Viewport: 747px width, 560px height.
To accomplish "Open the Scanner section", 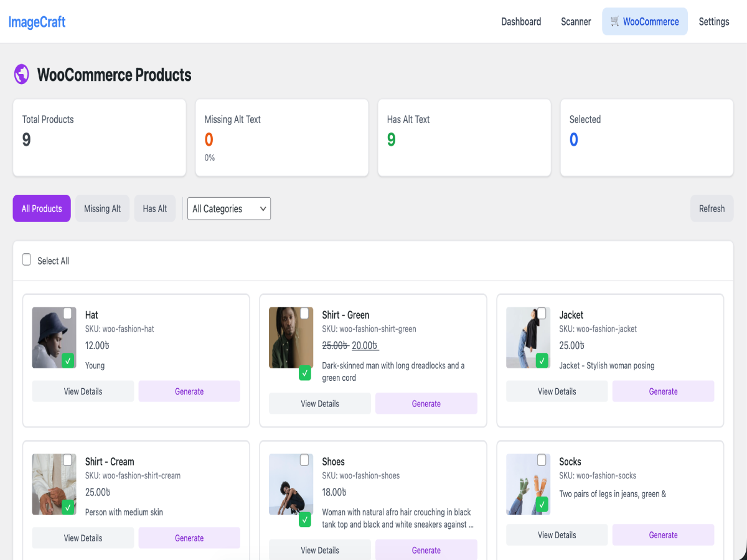I will 576,21.
